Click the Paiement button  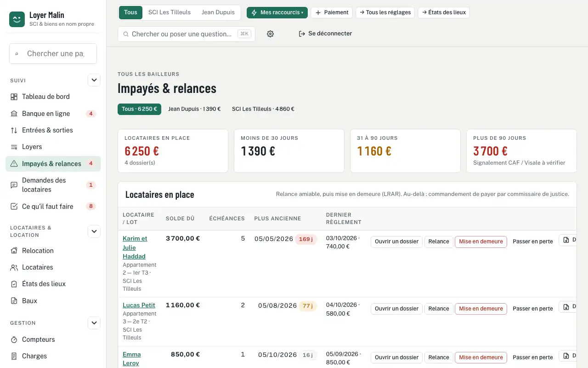(x=332, y=12)
